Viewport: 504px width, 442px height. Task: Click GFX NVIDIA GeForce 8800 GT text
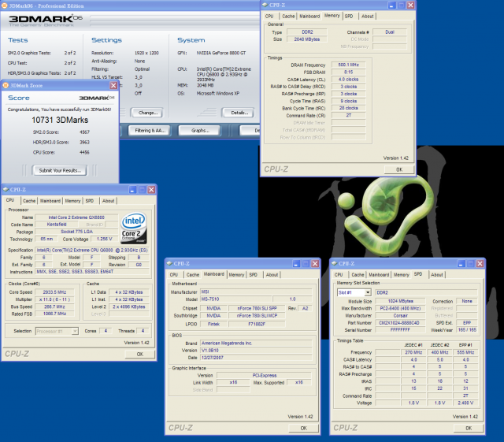click(221, 53)
